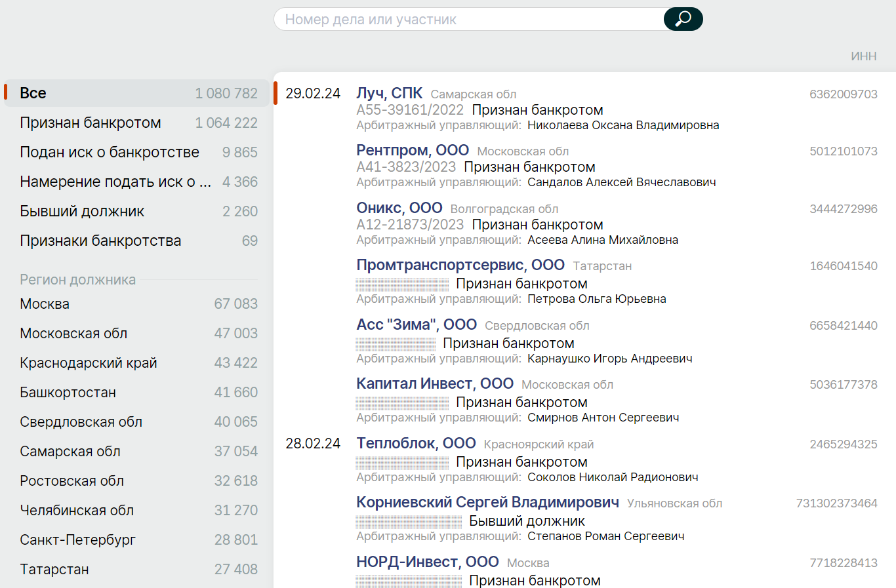Select Башкортостан in region list
The width and height of the screenshot is (896, 588).
(x=68, y=392)
